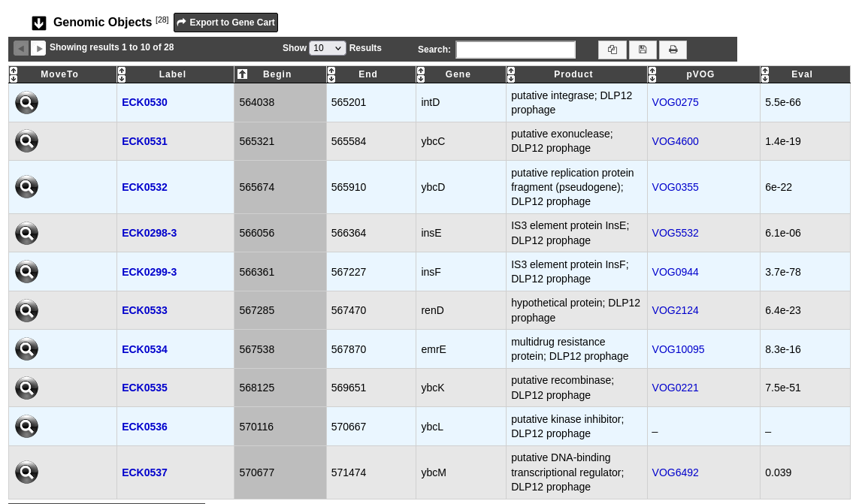This screenshot has height=504, width=859.
Task: Focus the table Search field
Action: [516, 50]
